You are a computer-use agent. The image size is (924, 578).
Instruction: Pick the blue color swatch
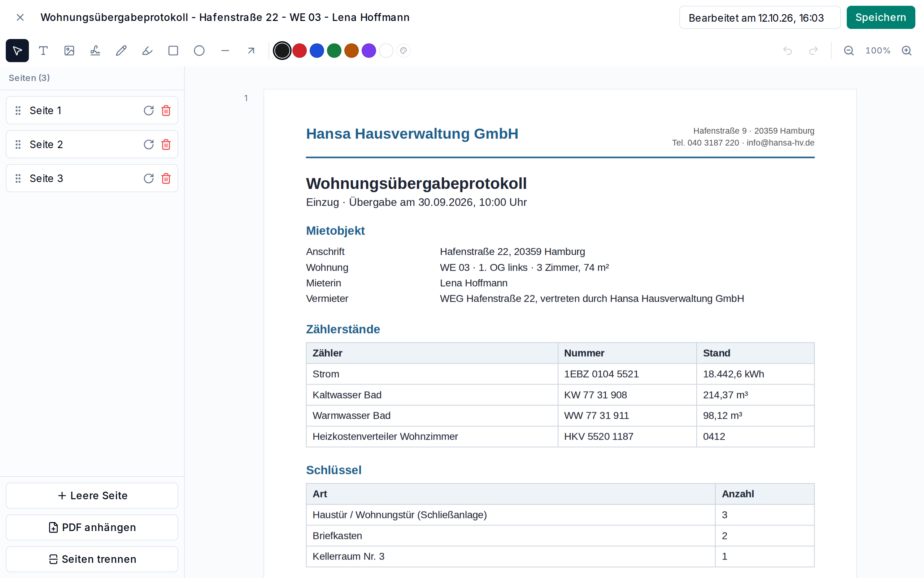point(317,51)
